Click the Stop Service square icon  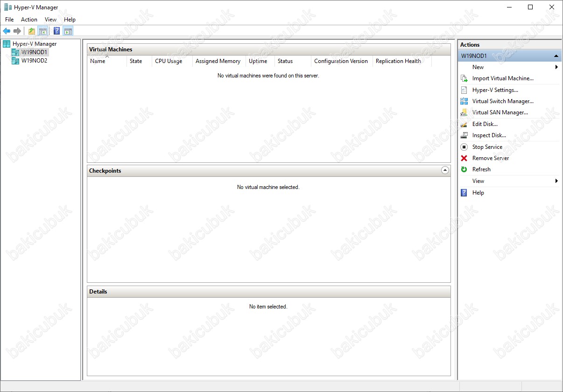(x=464, y=147)
